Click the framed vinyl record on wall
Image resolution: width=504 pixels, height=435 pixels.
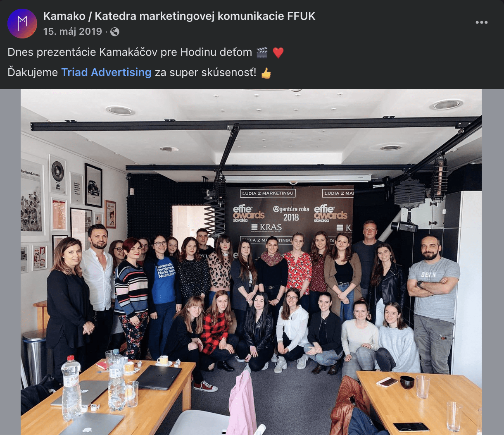(x=58, y=175)
